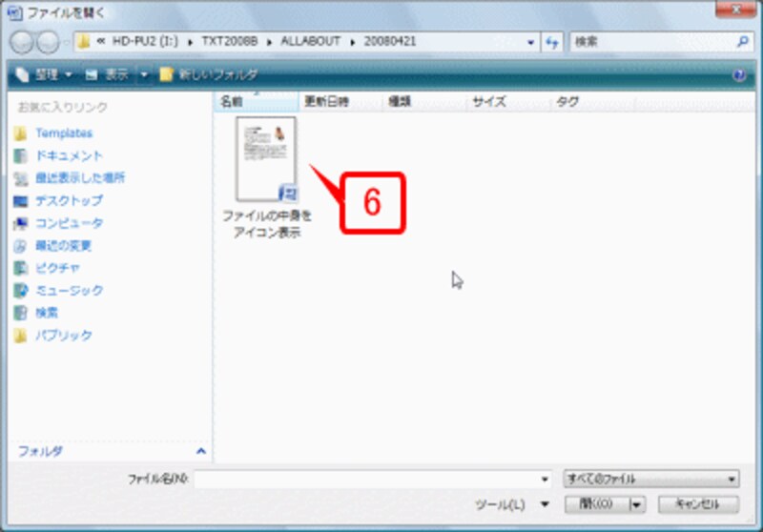This screenshot has height=532, width=763.
Task: Create a new folder with 新しいフォルダ
Action: tap(208, 75)
